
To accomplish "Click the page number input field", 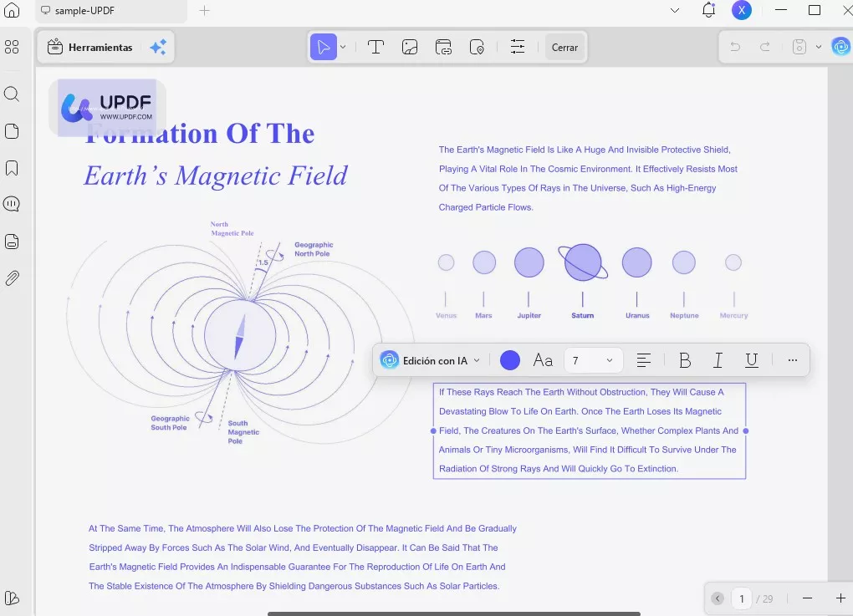I will tap(741, 598).
